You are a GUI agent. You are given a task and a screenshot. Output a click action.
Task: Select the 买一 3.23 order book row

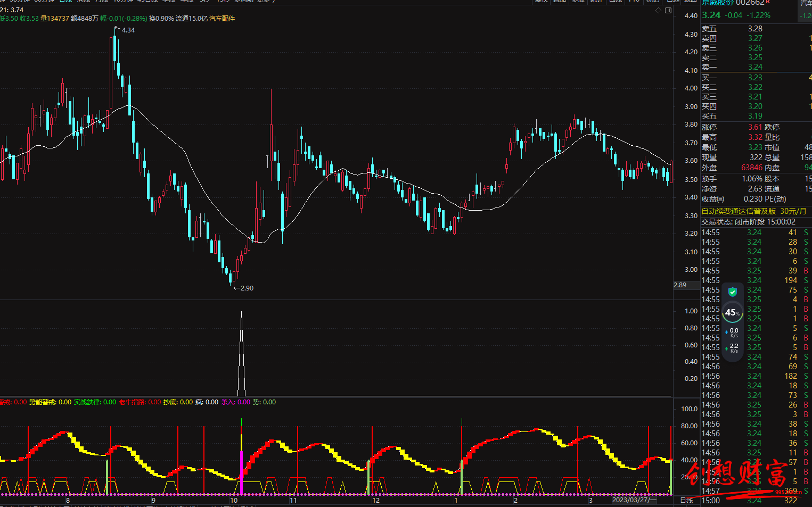[x=756, y=78]
